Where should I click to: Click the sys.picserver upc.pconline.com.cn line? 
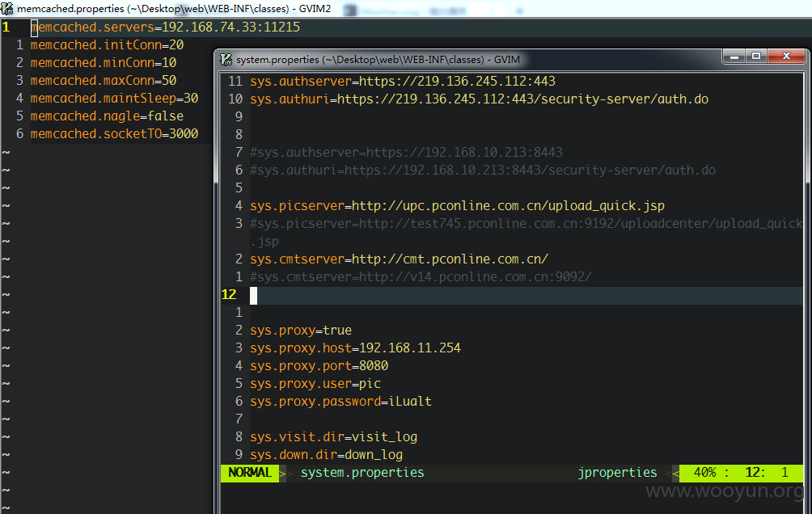[457, 205]
